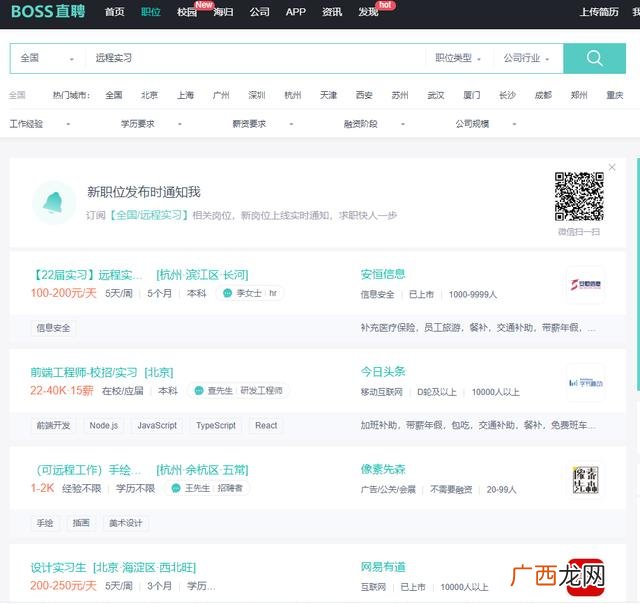This screenshot has width=640, height=604.
Task: Click chat icon next to 王先生
Action: coord(176,488)
